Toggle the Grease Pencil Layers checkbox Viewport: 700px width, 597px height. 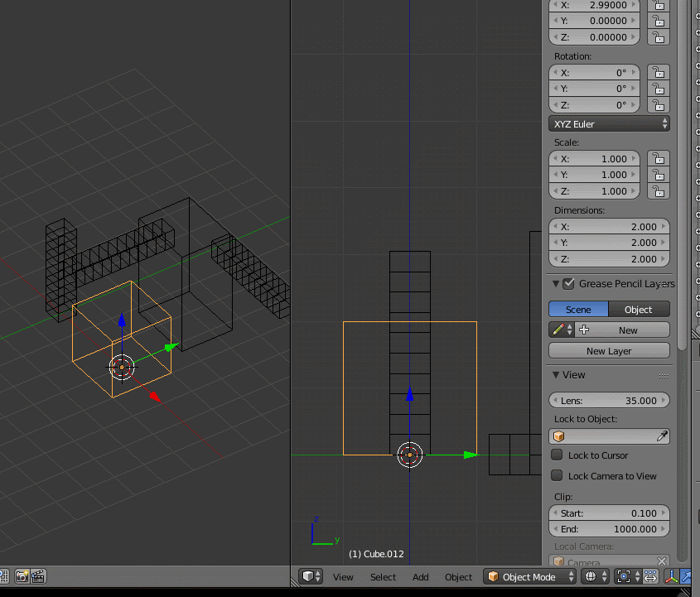(x=568, y=283)
